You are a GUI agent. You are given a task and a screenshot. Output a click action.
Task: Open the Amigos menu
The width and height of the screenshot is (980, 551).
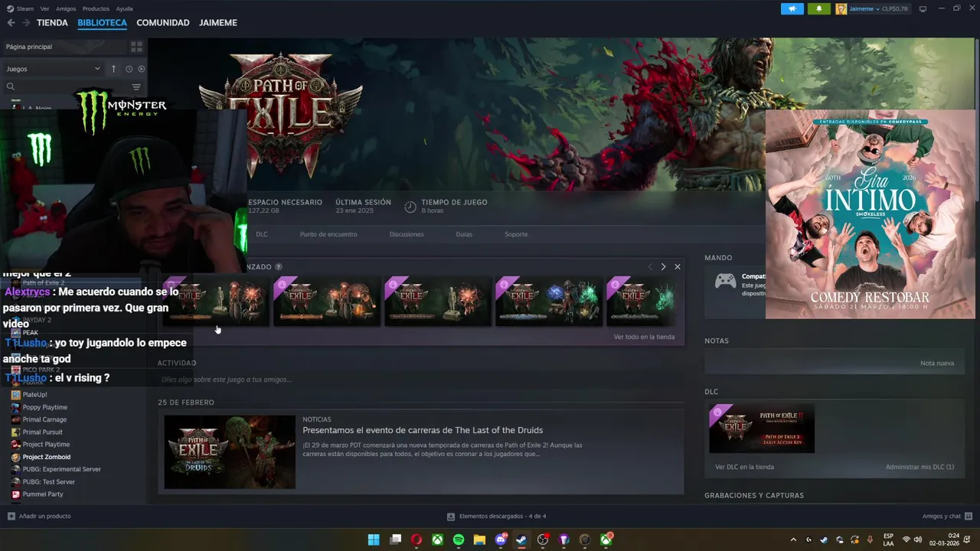(x=66, y=8)
